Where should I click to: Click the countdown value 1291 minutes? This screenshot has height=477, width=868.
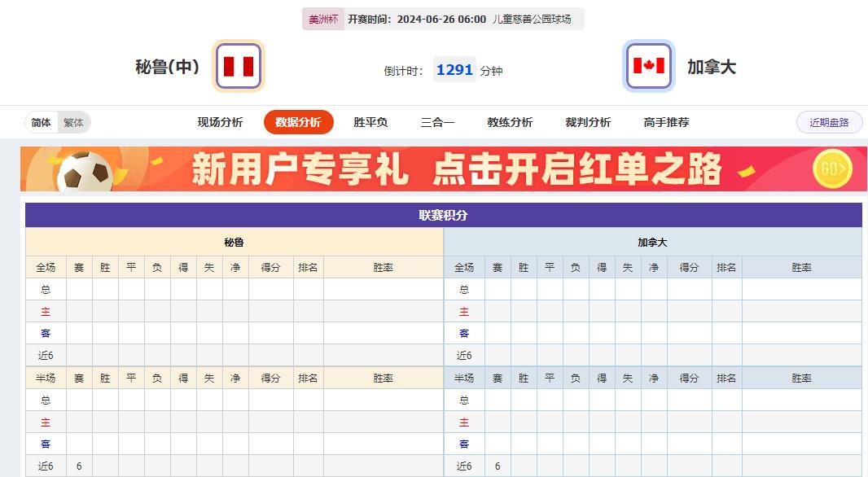pyautogui.click(x=454, y=69)
